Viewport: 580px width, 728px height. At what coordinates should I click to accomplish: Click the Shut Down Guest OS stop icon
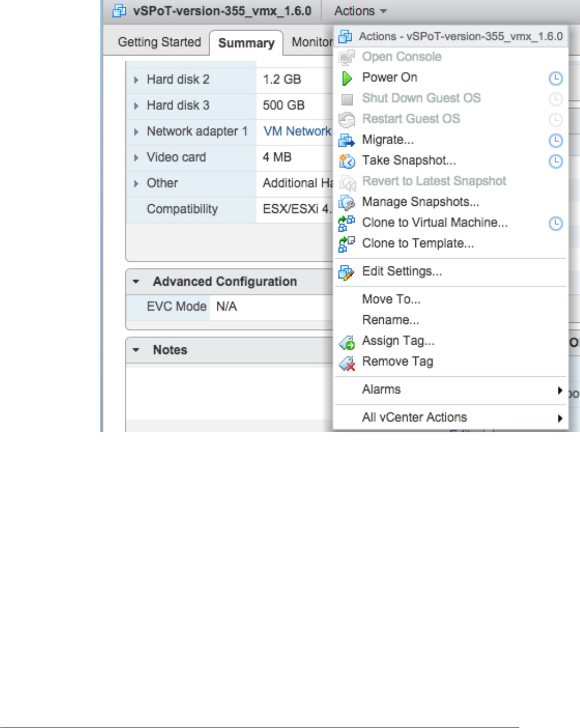point(347,99)
